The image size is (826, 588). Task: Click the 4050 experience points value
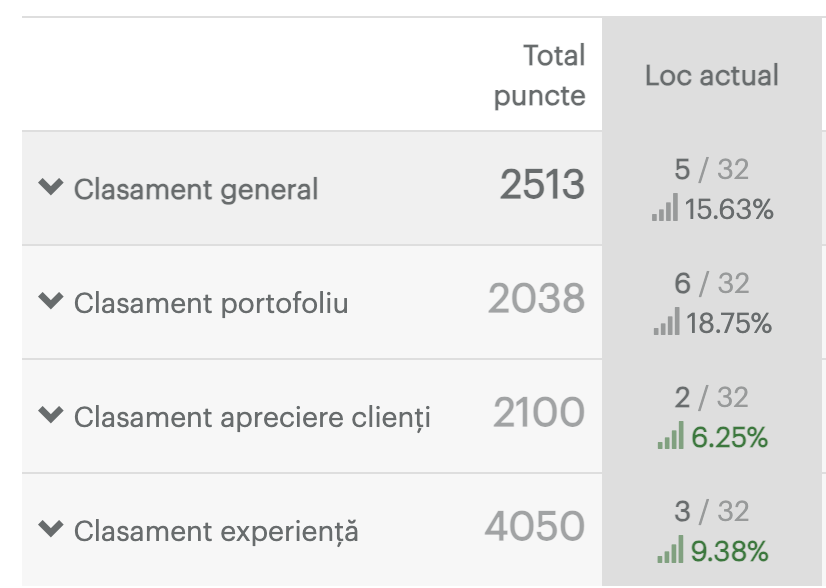tap(535, 526)
